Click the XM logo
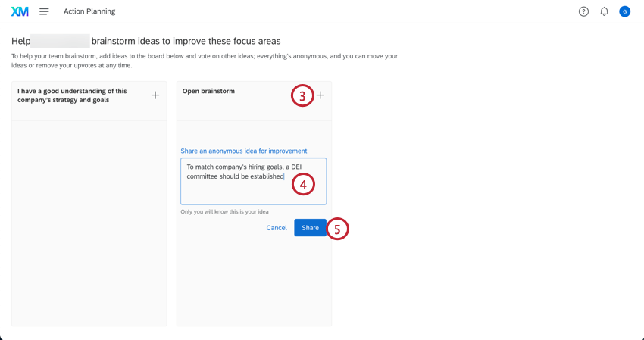The width and height of the screenshot is (644, 340). point(20,11)
